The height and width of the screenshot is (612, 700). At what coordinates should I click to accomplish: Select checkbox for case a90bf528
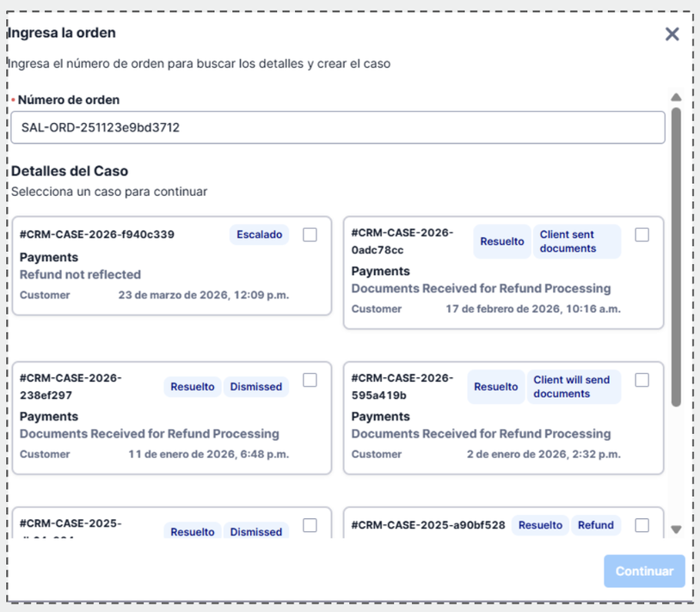pos(642,525)
